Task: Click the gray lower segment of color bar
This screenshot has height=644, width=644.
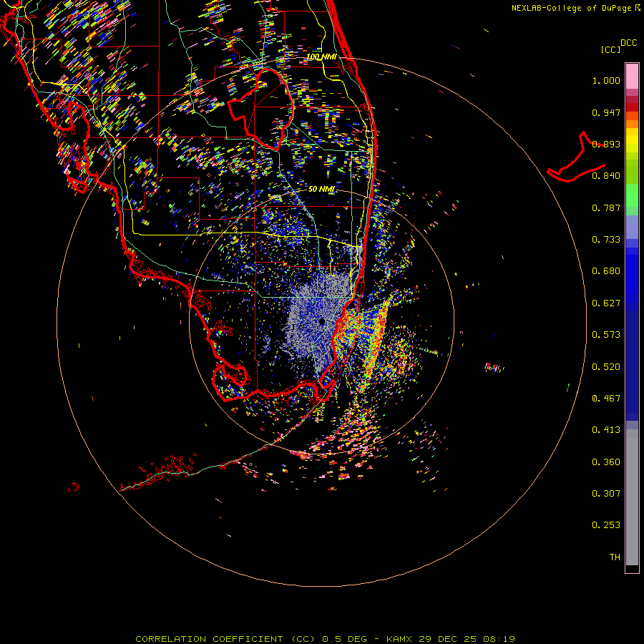Action: 632,497
